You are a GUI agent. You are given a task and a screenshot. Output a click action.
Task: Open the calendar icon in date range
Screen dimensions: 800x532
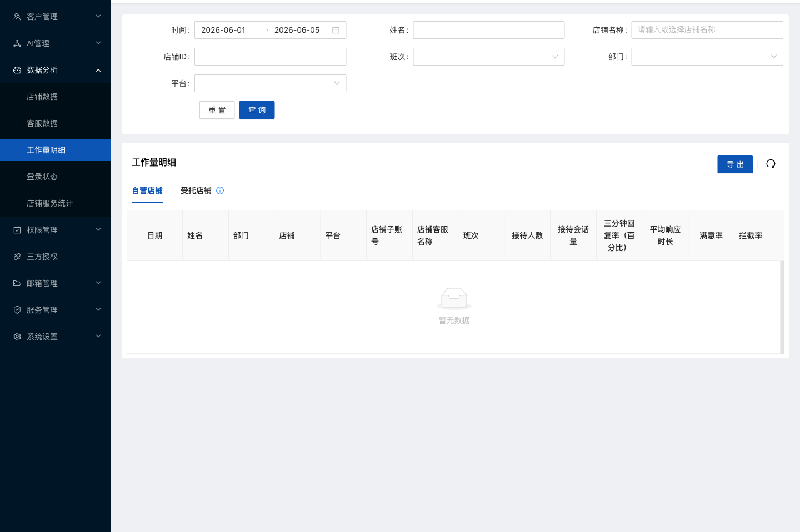(x=336, y=30)
